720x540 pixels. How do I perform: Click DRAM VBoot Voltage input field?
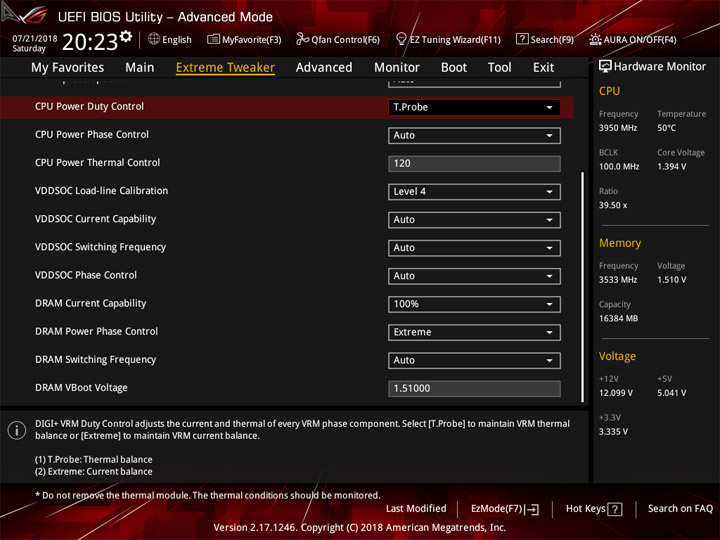pos(474,388)
